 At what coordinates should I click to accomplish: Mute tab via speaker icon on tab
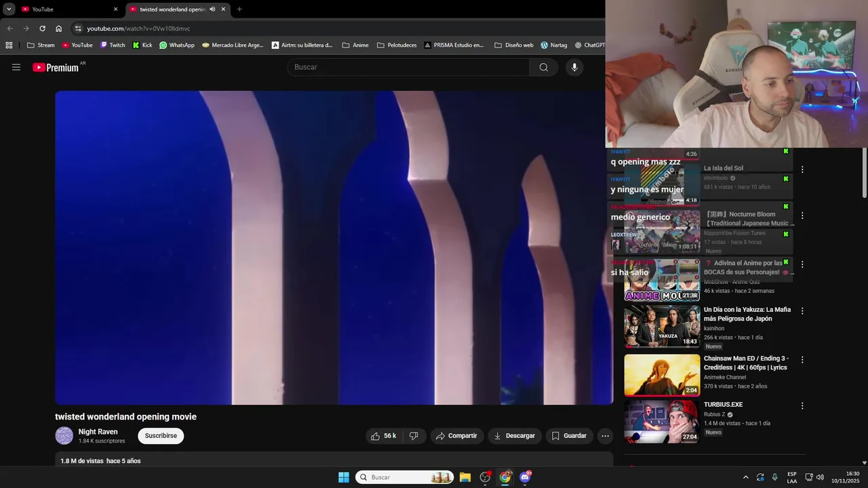pos(212,9)
